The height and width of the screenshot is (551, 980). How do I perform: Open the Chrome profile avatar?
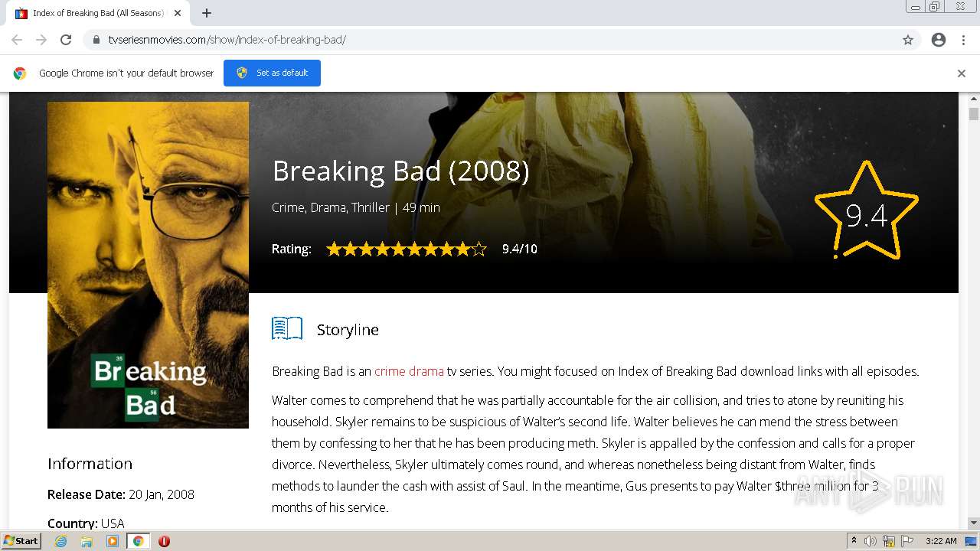point(939,40)
